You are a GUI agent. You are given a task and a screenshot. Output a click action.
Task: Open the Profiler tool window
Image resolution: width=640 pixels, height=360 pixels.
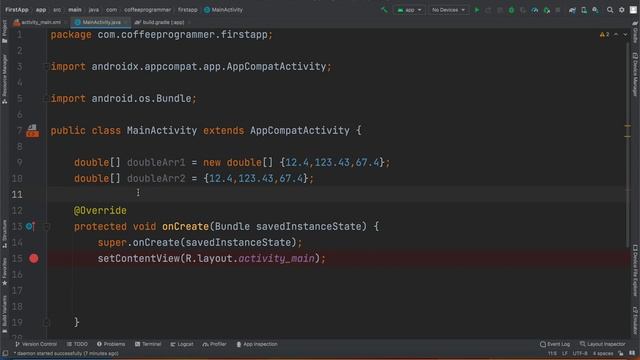pos(214,344)
